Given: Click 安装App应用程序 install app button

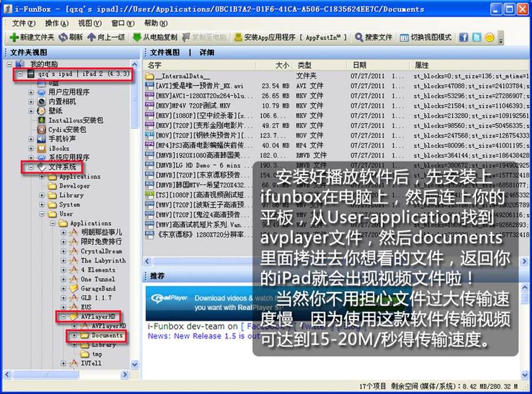Looking at the screenshot, I should point(291,37).
